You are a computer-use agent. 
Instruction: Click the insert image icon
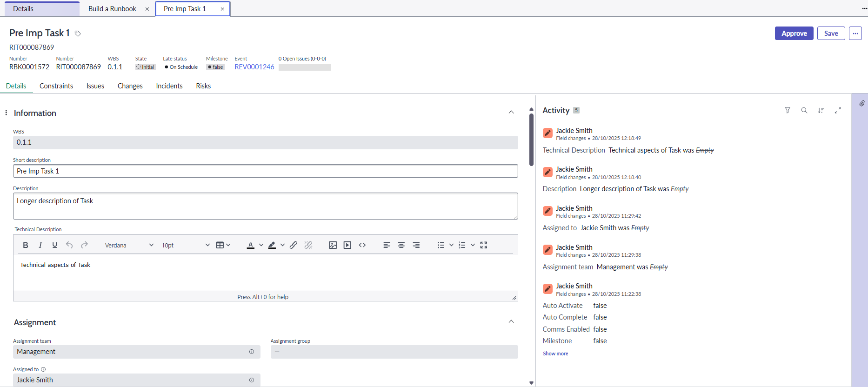[x=333, y=245]
